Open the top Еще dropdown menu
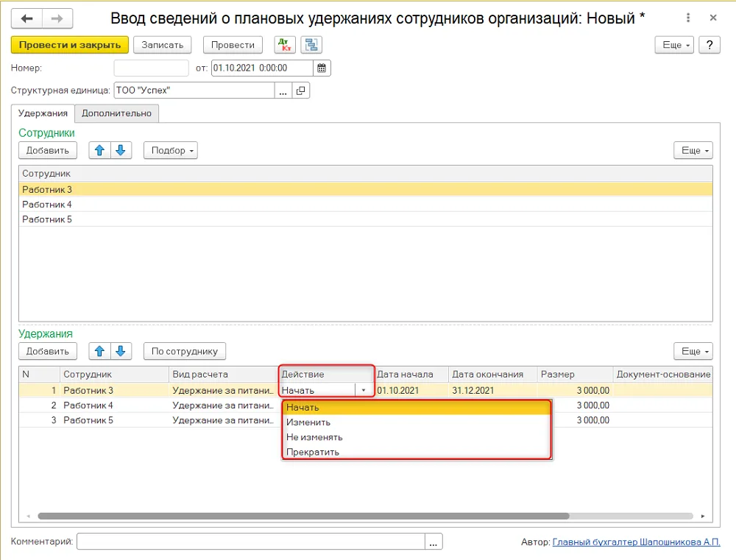Screen dimensions: 736x560 (674, 45)
